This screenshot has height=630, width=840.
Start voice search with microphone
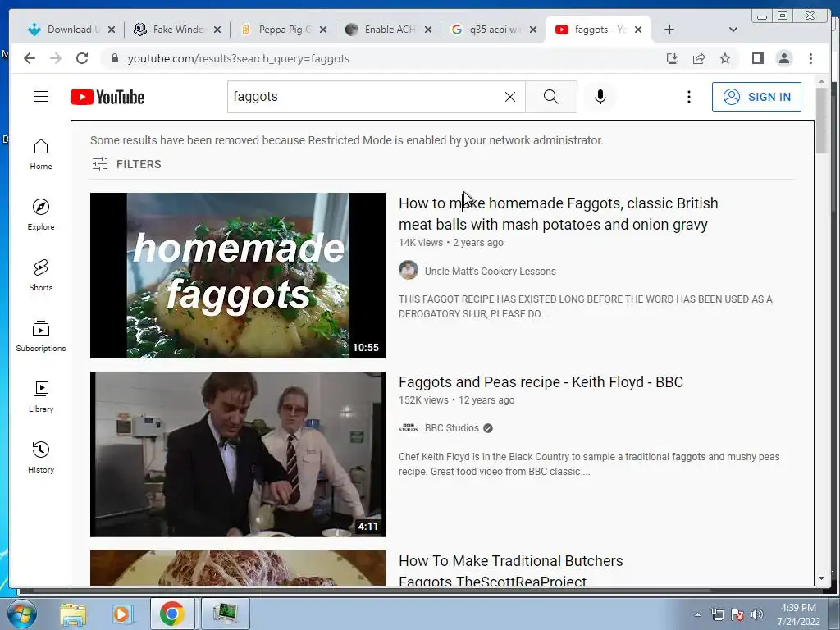[600, 97]
